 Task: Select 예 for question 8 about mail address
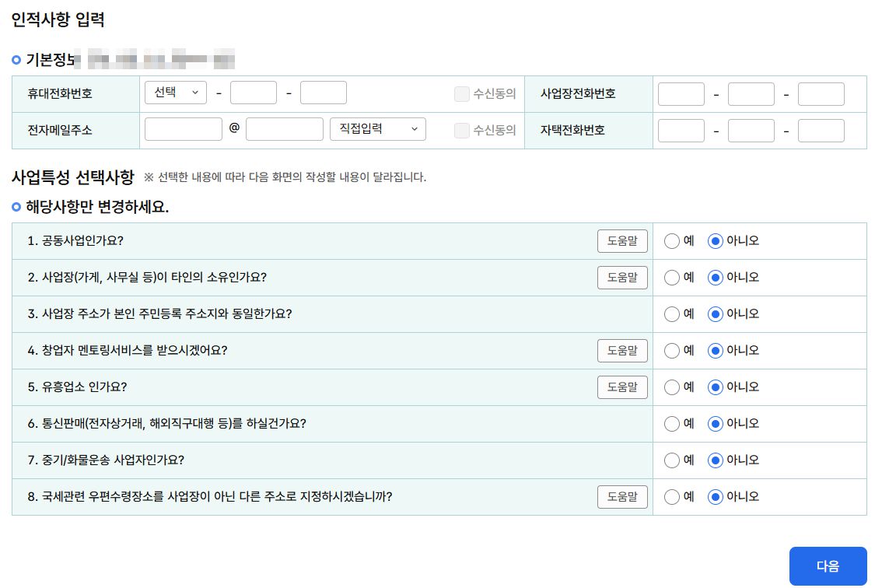pyautogui.click(x=671, y=497)
